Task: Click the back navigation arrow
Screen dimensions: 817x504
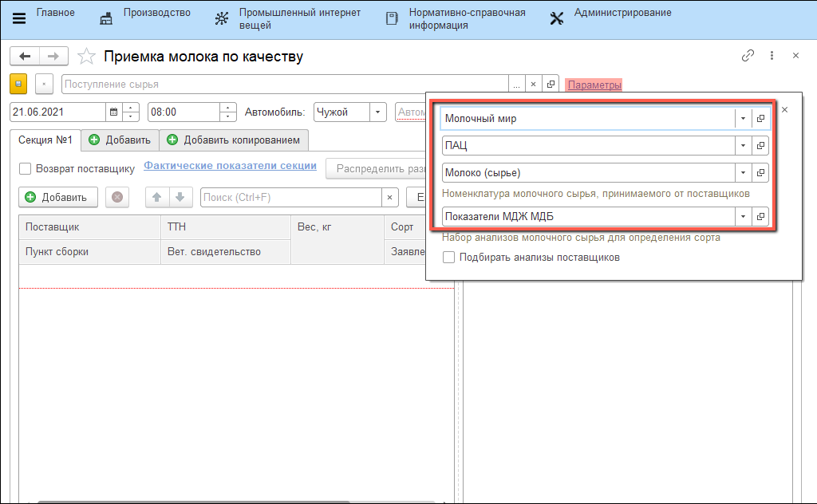Action: pos(25,56)
